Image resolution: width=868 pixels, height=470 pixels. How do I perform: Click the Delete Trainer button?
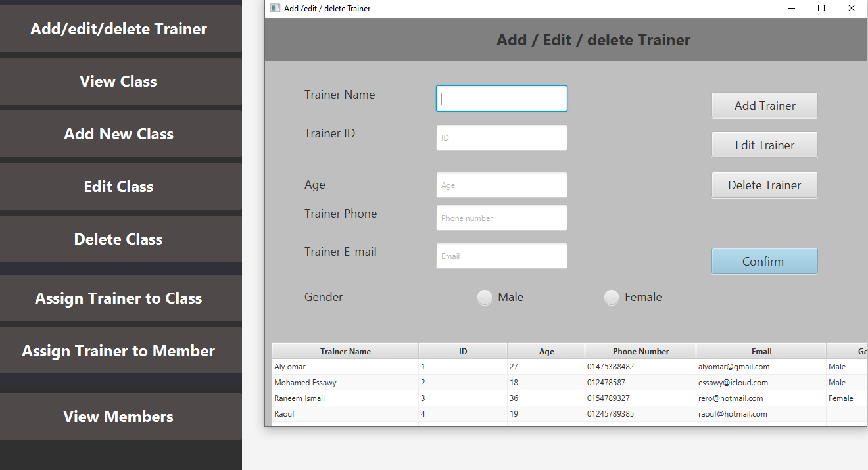pyautogui.click(x=764, y=185)
